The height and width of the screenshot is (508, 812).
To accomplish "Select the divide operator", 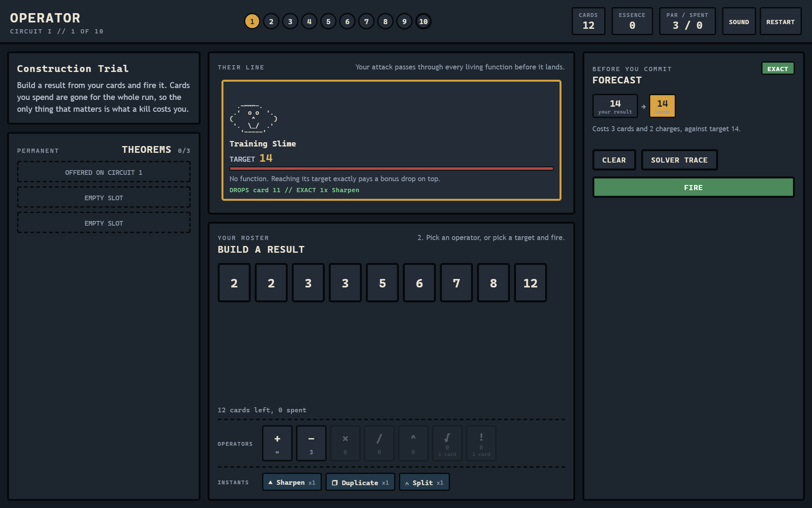I will coord(379,443).
